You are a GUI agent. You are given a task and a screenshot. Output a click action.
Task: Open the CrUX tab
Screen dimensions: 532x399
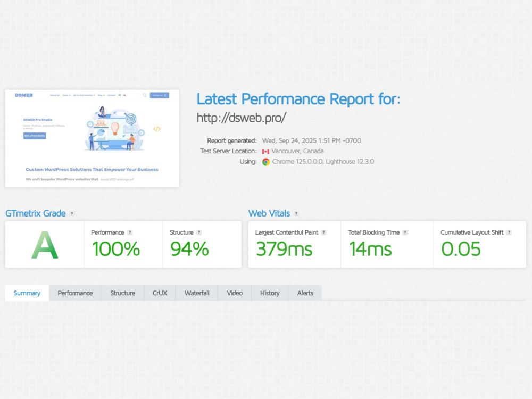(160, 293)
